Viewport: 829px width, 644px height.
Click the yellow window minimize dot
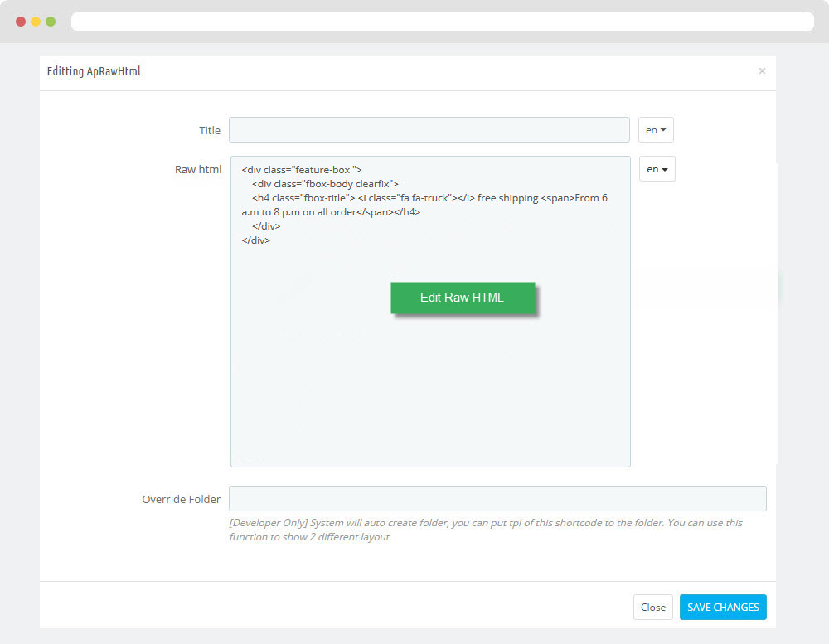(36, 22)
